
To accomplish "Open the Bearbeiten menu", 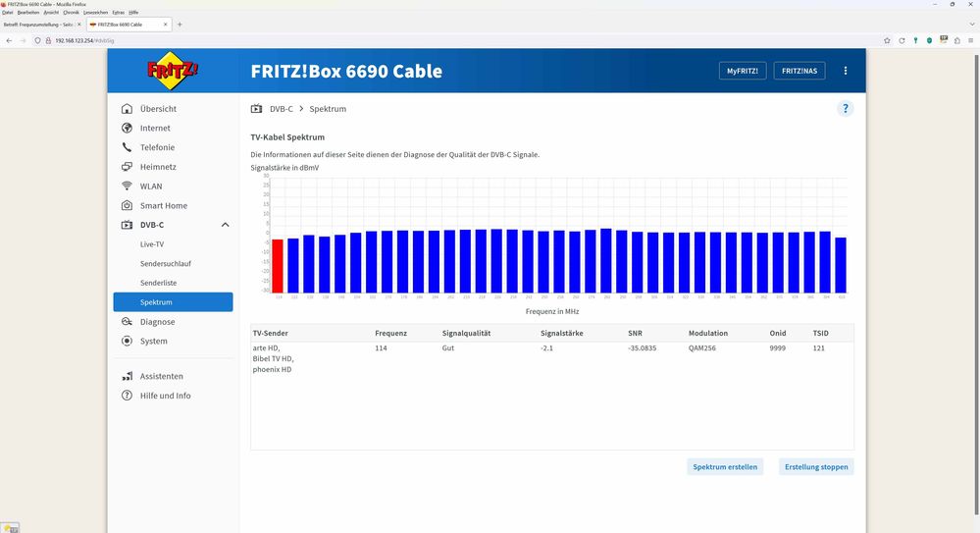I will (x=28, y=13).
